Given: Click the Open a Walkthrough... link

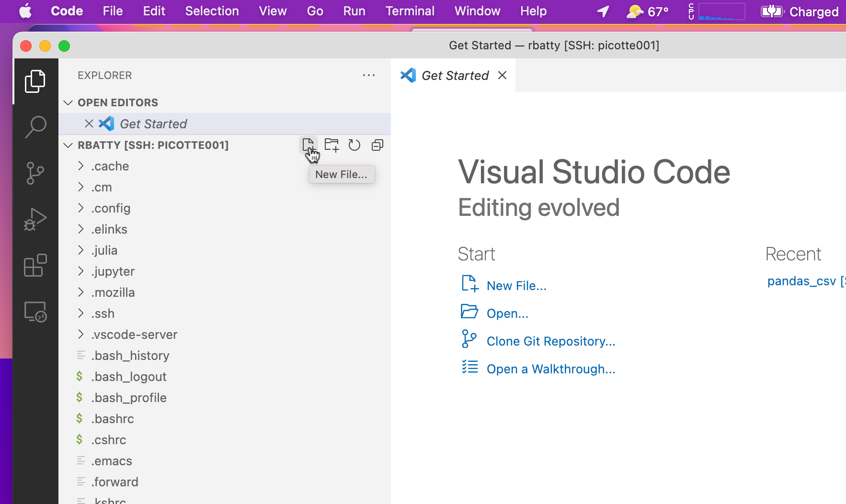Looking at the screenshot, I should click(551, 369).
